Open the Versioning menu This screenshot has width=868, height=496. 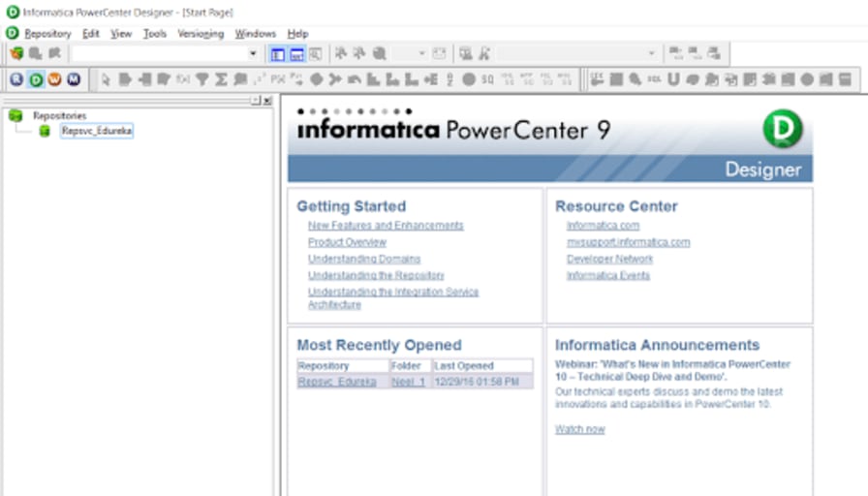(201, 34)
